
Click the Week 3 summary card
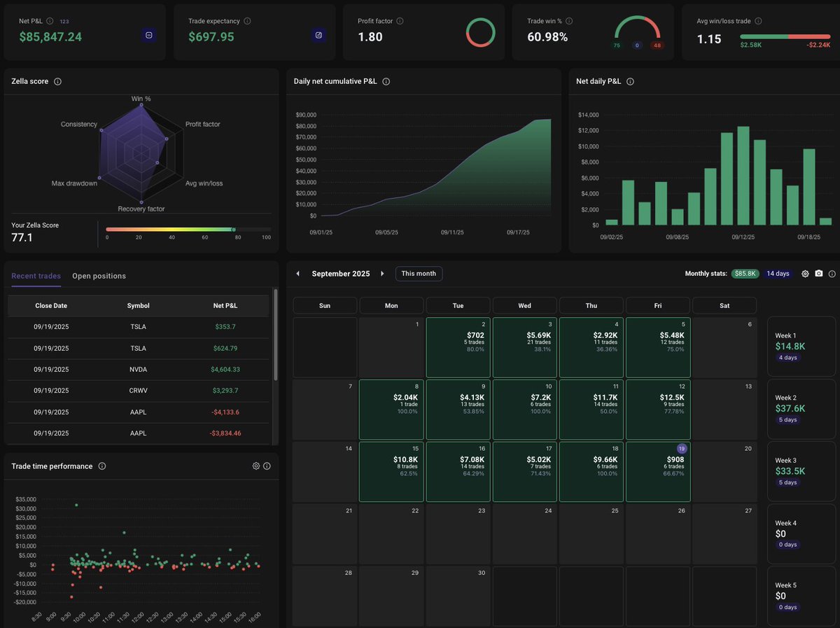click(x=801, y=471)
